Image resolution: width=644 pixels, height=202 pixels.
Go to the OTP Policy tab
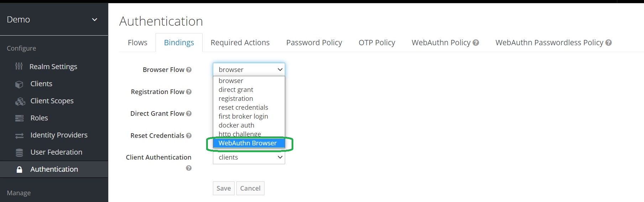pos(377,43)
